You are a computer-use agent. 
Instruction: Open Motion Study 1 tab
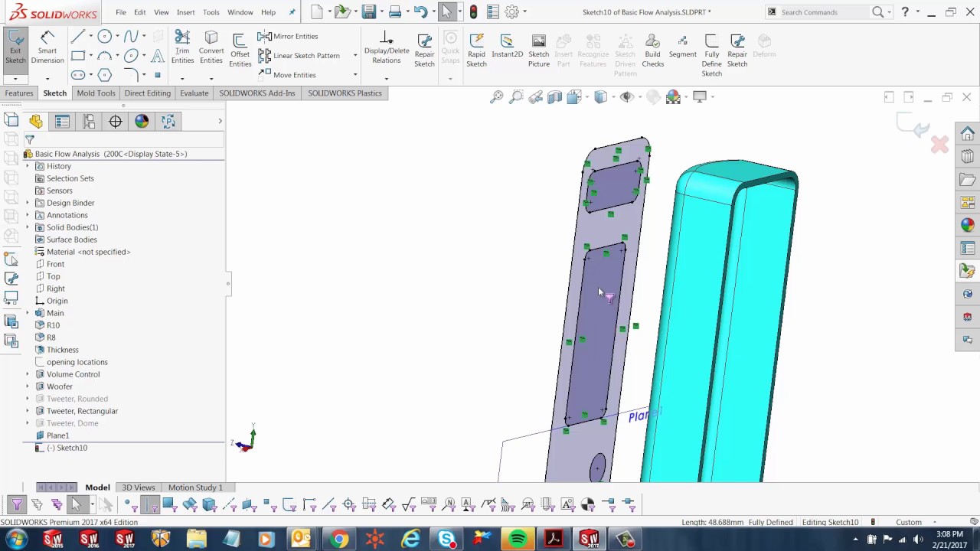coord(195,487)
